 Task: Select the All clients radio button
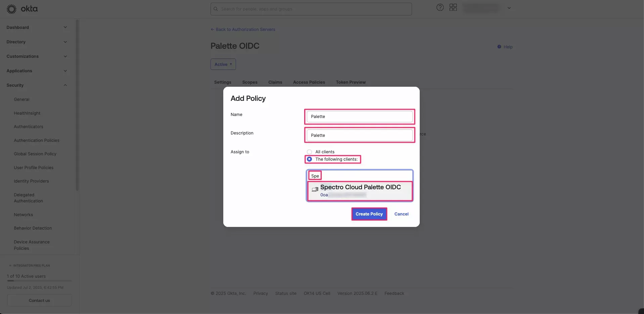point(309,152)
